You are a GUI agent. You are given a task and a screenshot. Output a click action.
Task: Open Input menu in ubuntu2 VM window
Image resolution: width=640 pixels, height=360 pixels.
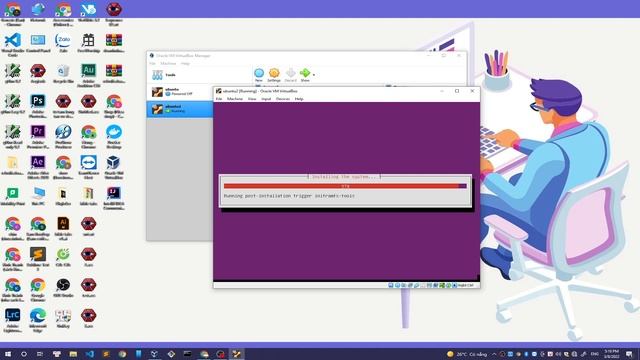point(266,99)
